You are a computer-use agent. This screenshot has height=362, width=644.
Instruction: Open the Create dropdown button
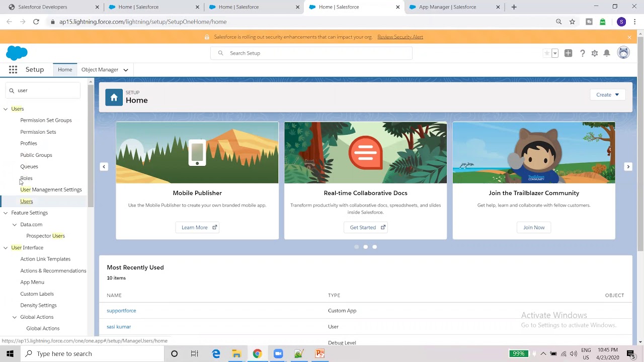point(607,95)
